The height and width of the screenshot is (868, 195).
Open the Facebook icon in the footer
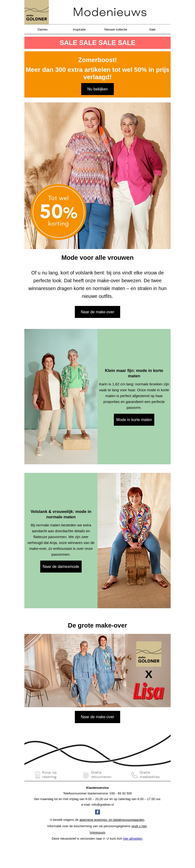97,812
